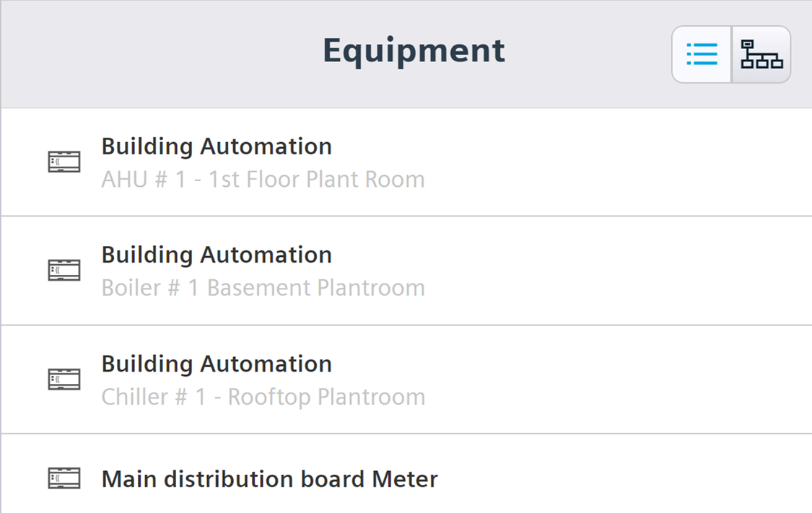Open the Boiler # 1 Basement Plantroom entry
Screen dimensions: 812x513
tap(406, 271)
